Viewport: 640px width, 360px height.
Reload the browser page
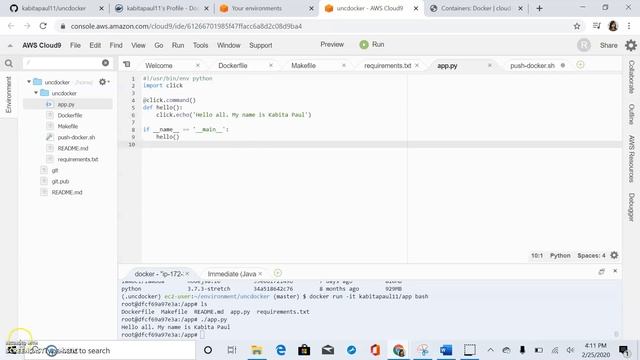pyautogui.click(x=43, y=26)
